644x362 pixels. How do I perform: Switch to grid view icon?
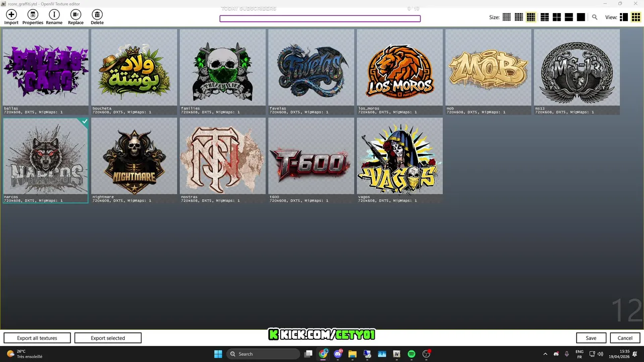tap(636, 17)
